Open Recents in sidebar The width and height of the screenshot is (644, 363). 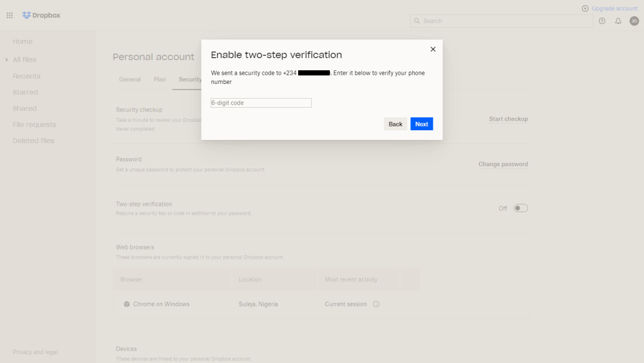point(26,77)
